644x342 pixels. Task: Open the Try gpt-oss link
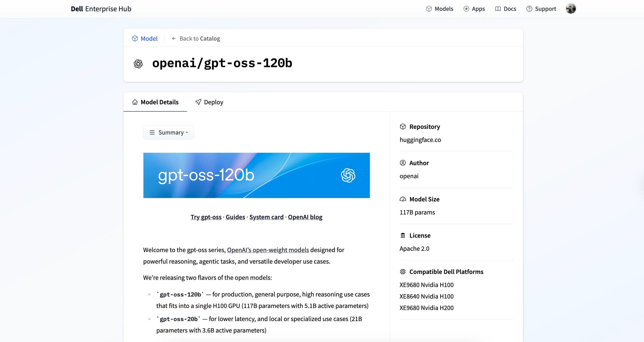click(206, 217)
